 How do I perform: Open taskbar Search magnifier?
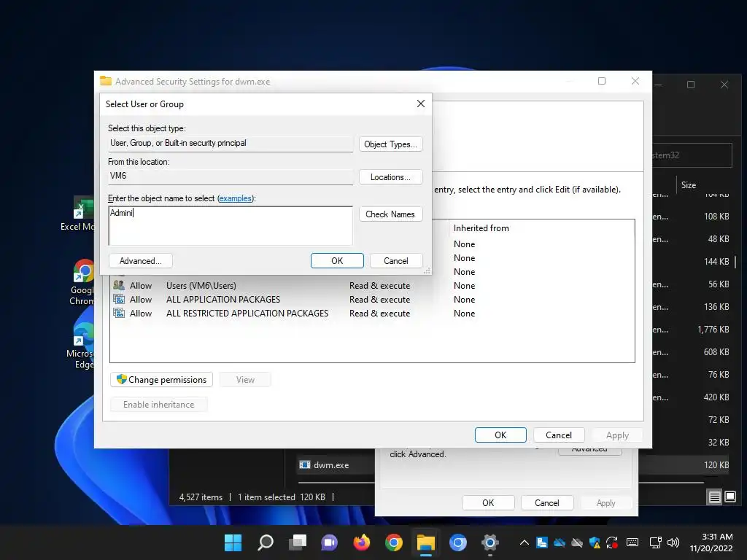(266, 542)
